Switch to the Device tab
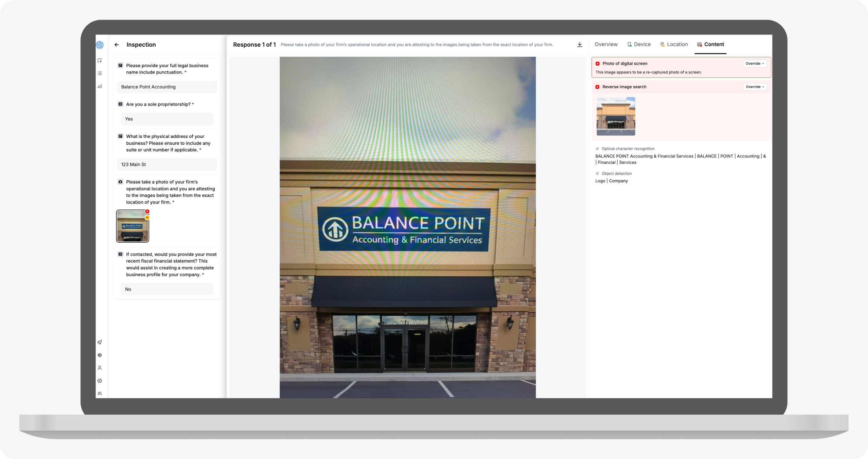 642,44
